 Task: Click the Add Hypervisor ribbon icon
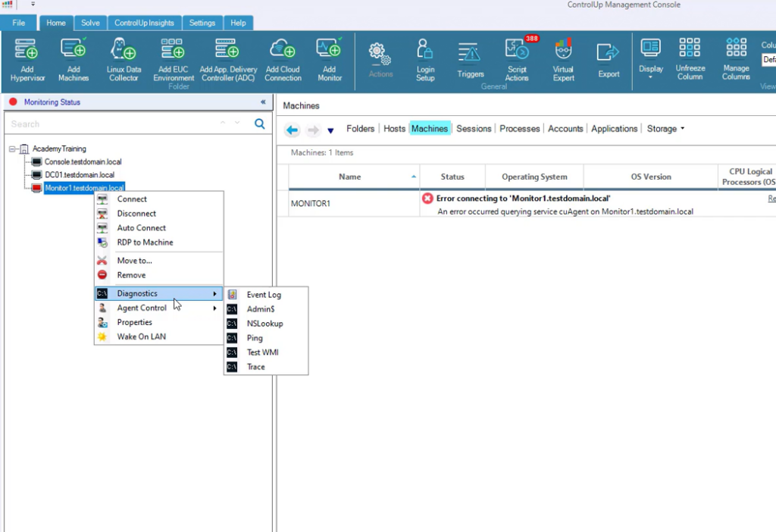pyautogui.click(x=27, y=50)
